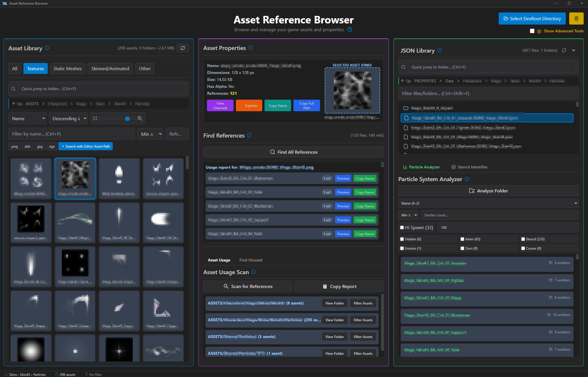Click the help icon under the page title
The width and height of the screenshot is (588, 377).
click(350, 29)
